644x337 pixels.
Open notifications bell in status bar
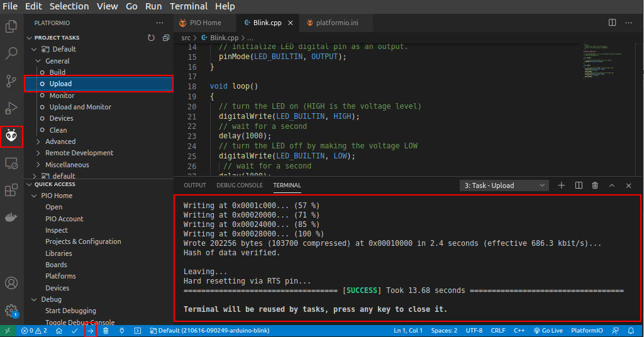(631, 331)
